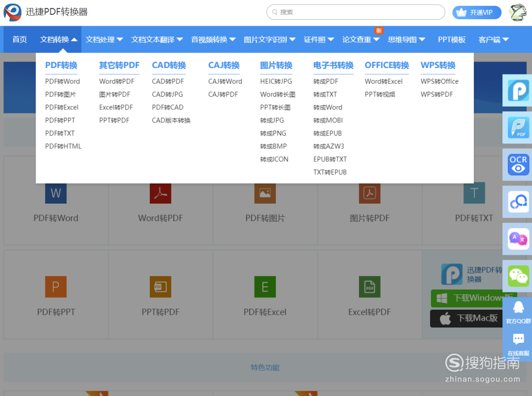Open the PDF editor sidebar icon
The width and height of the screenshot is (532, 396).
coord(518,127)
